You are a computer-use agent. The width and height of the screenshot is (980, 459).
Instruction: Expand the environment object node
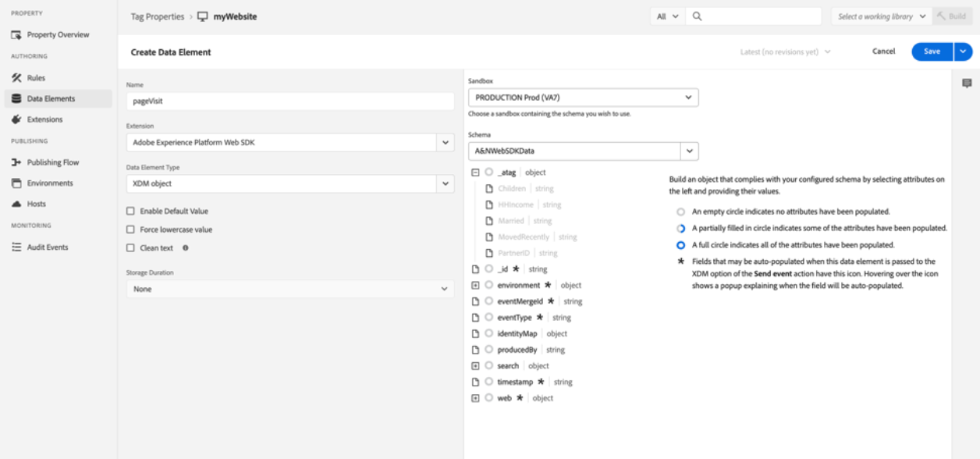pos(475,286)
